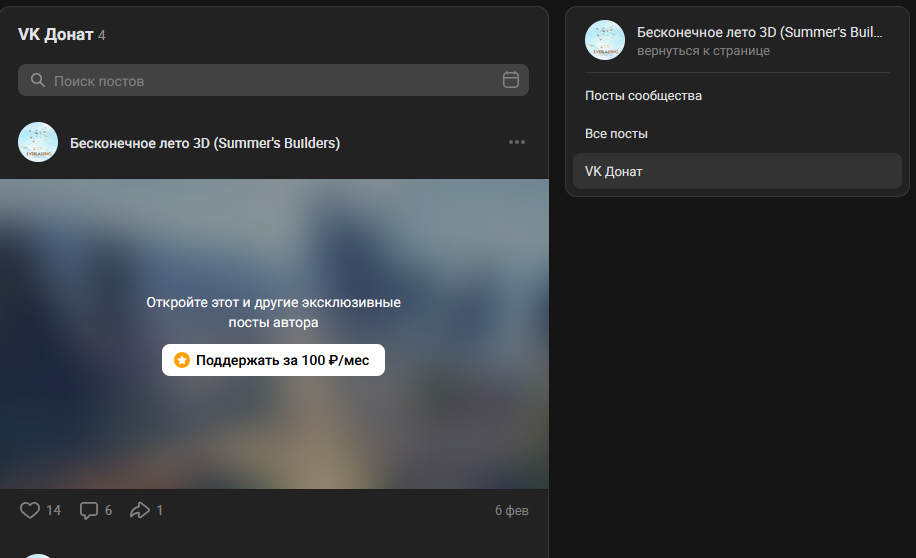Select "VK Донат" sidebar item
This screenshot has width=916, height=558.
(737, 171)
